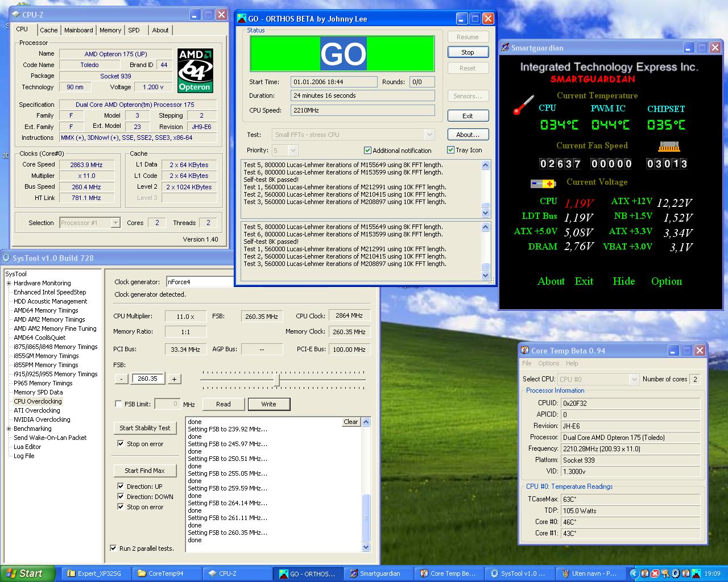Screen dimensions: 728x582
Task: Click the FSB slider thumb in SysTool
Action: pyautogui.click(x=276, y=379)
